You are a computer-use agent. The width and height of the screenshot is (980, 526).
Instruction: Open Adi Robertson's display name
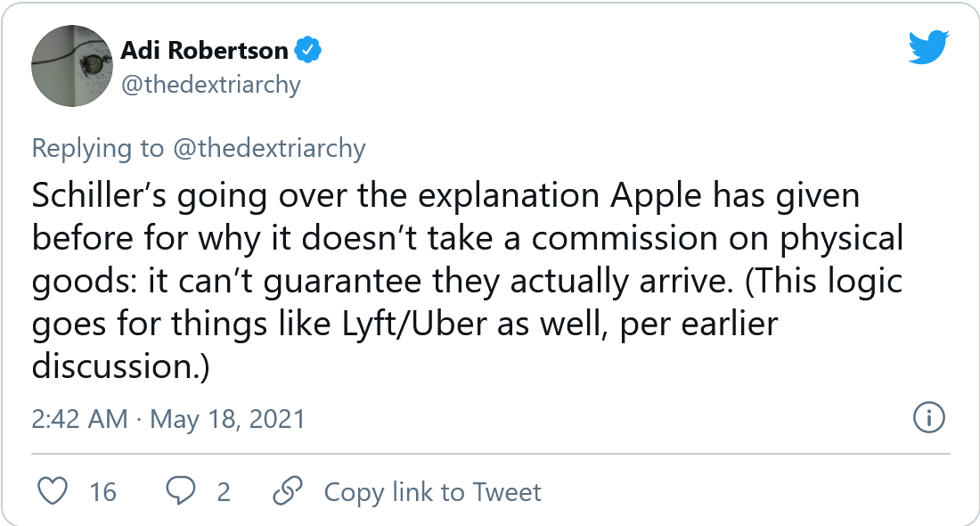[x=203, y=51]
